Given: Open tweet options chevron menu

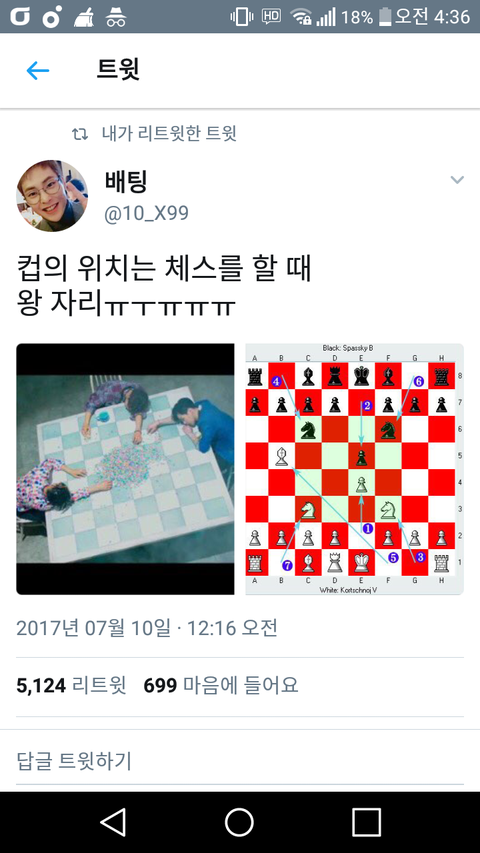Looking at the screenshot, I should tap(457, 180).
